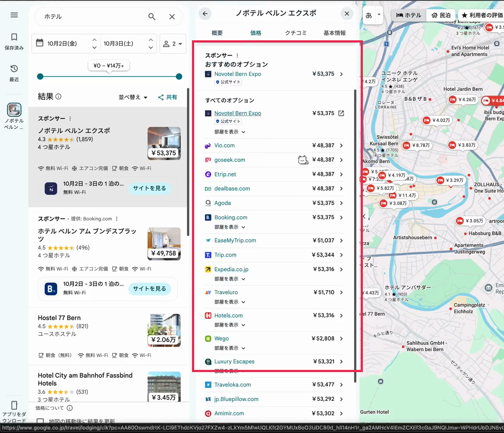Open sponsor menu in price panel

point(237,56)
